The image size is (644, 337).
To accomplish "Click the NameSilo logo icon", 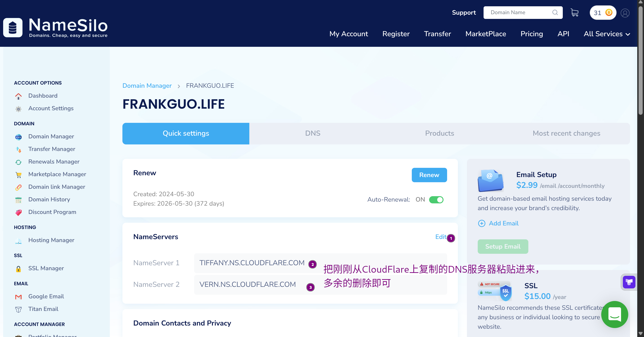I will 13,27.
